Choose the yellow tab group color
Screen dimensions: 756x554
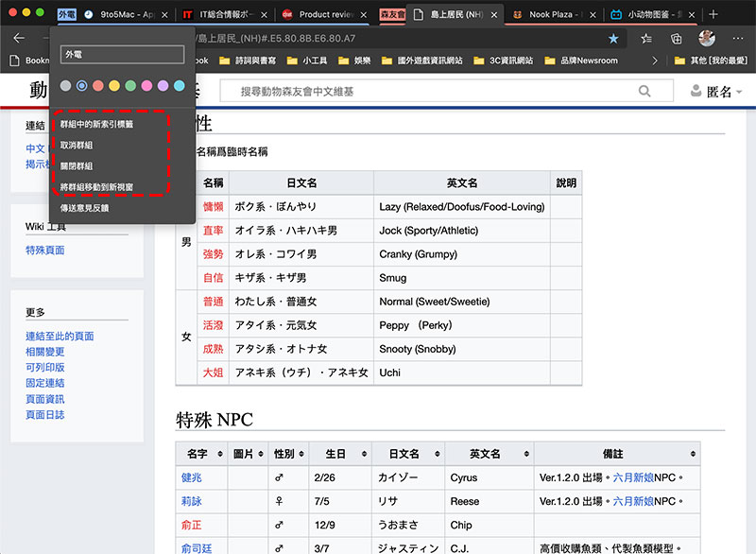[x=114, y=86]
